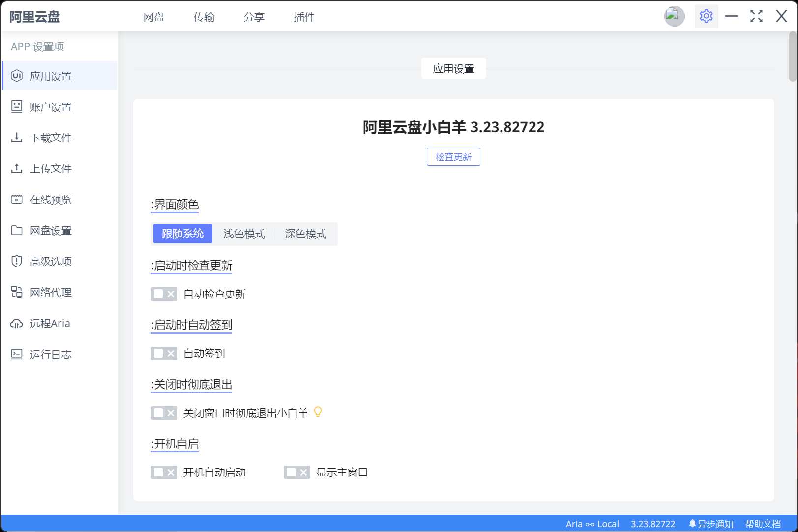Click the 运行日志 terminal icon
The width and height of the screenshot is (798, 532).
pos(17,354)
